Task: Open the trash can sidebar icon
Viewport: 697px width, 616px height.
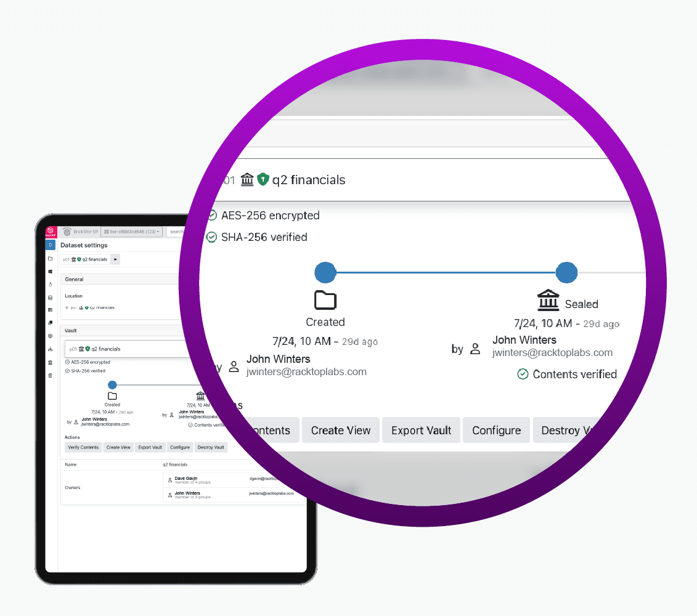Action: click(51, 376)
